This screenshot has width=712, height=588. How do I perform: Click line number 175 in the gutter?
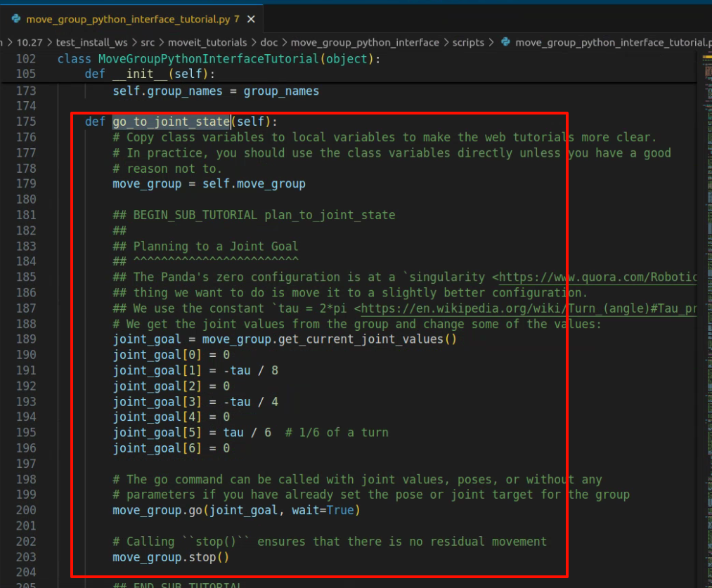click(x=26, y=122)
